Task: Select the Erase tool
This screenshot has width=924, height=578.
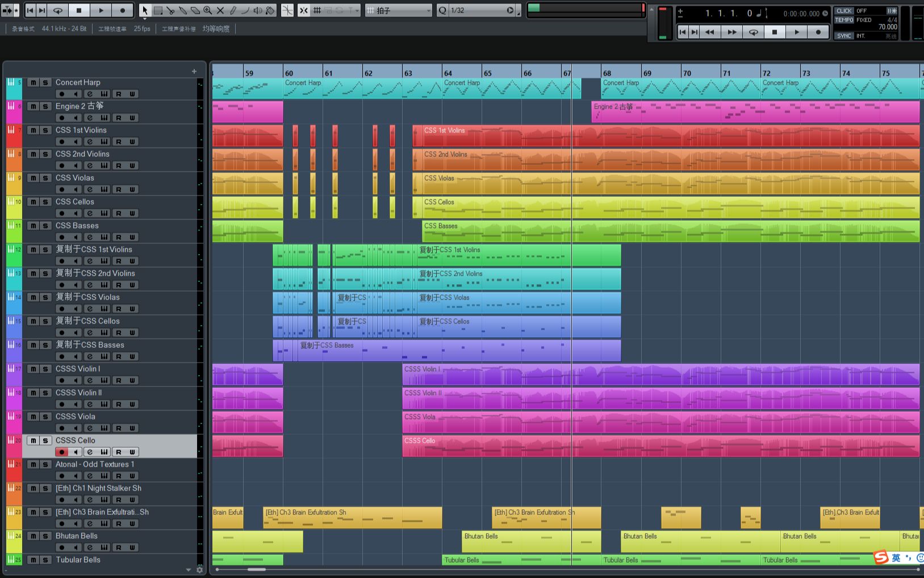Action: point(195,10)
